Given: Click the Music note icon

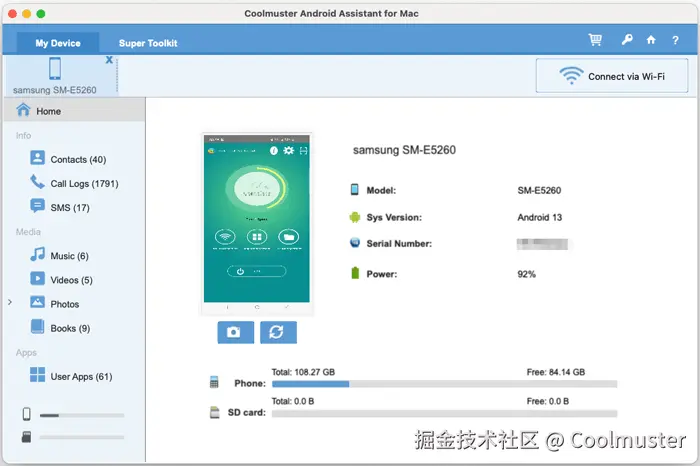Looking at the screenshot, I should (x=38, y=254).
